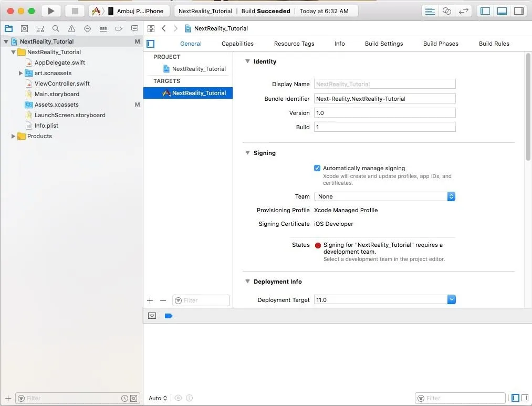Image resolution: width=532 pixels, height=406 pixels.
Task: Show only source-controlled files filter
Action: click(134, 398)
